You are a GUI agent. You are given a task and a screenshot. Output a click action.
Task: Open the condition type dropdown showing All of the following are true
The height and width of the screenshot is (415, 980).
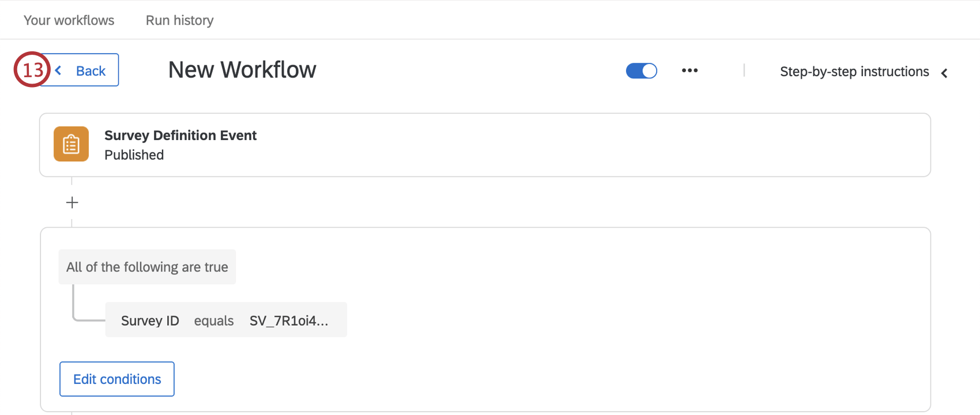pos(147,266)
